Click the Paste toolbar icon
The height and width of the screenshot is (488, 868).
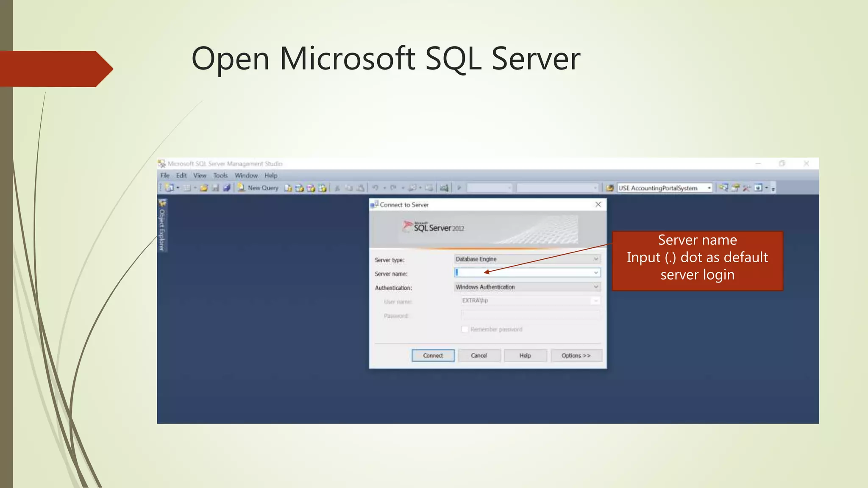(x=360, y=188)
